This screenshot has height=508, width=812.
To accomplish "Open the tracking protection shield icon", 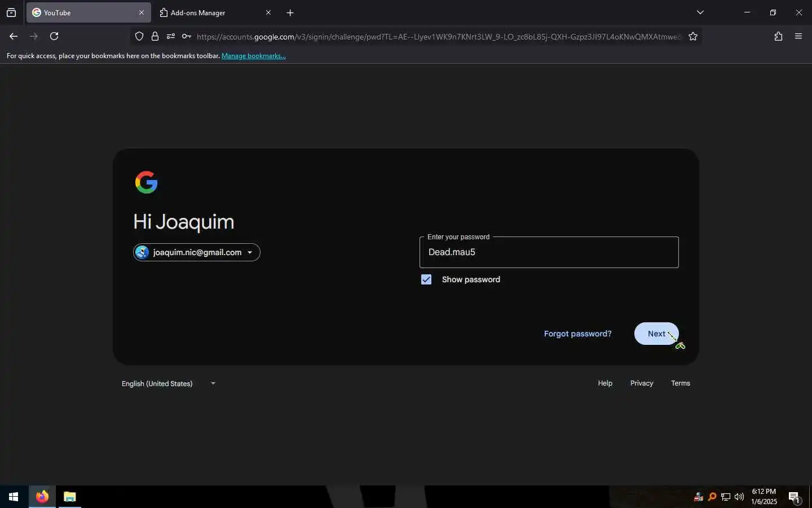I will pos(139,36).
